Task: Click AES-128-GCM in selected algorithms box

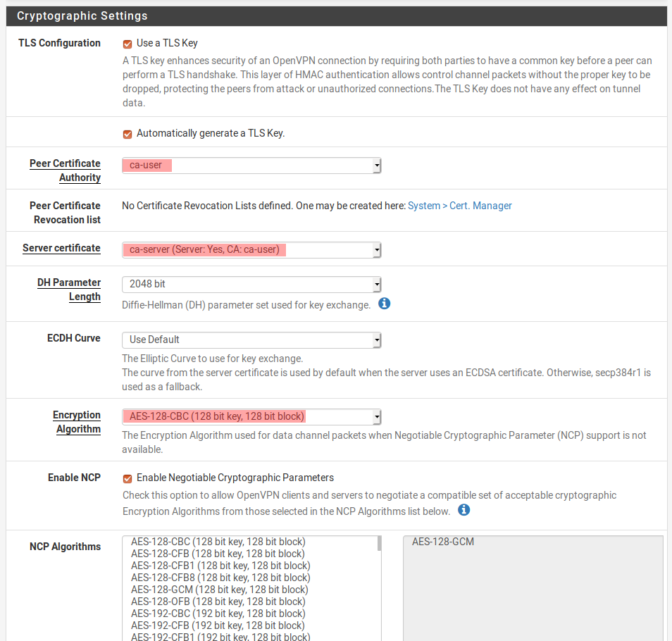Action: tap(443, 542)
